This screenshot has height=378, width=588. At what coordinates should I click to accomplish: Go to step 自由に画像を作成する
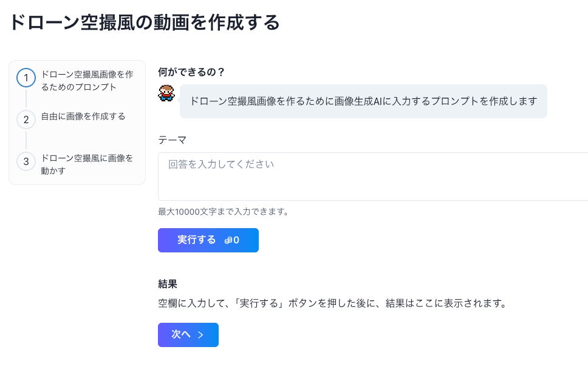pos(83,116)
